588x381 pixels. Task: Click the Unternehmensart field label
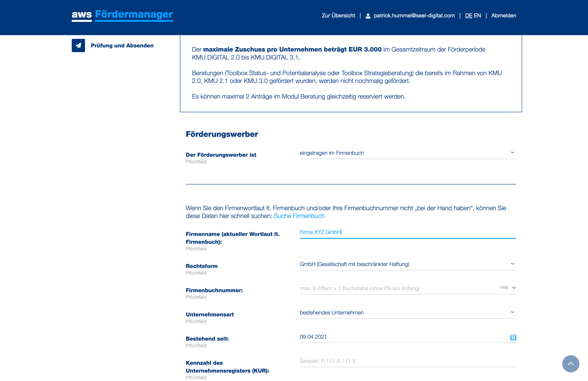point(210,314)
